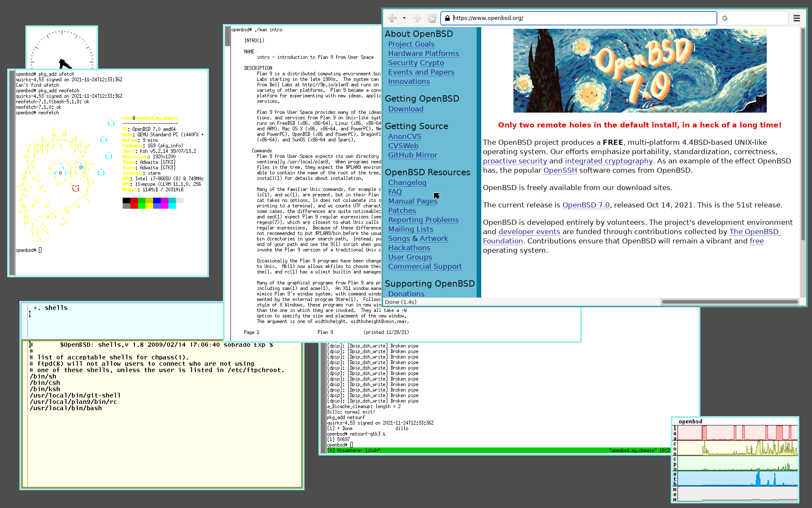Open the Songs link
This screenshot has width=812, height=508.
point(399,238)
